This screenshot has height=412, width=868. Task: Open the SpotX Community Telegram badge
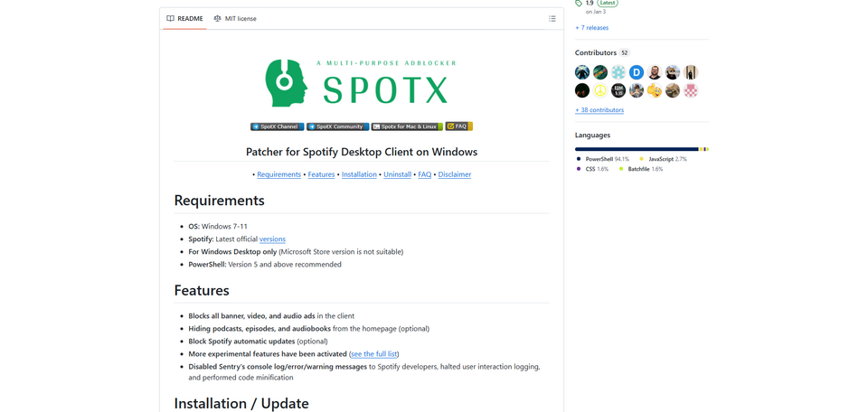tap(337, 126)
